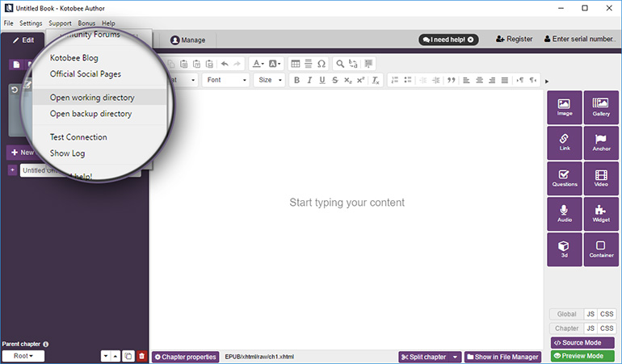Open text color picker

(x=257, y=63)
